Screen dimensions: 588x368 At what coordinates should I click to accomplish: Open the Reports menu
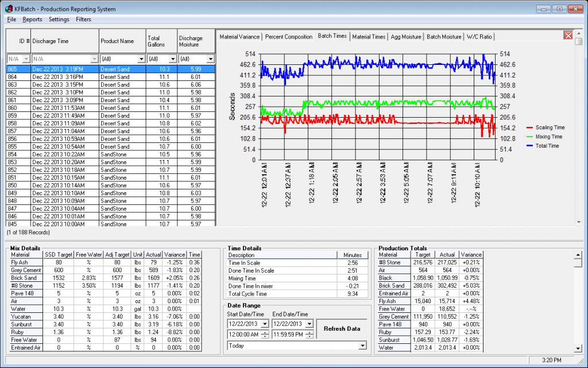(32, 20)
